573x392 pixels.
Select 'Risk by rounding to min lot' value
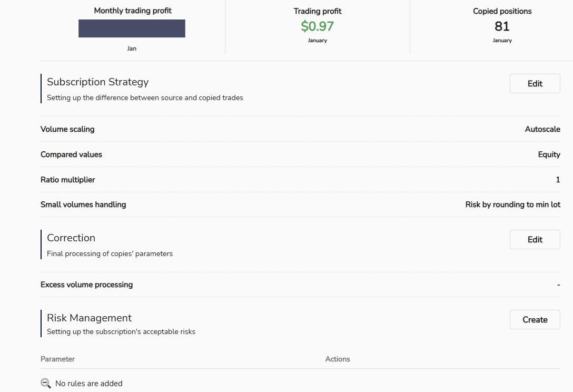[x=513, y=204]
